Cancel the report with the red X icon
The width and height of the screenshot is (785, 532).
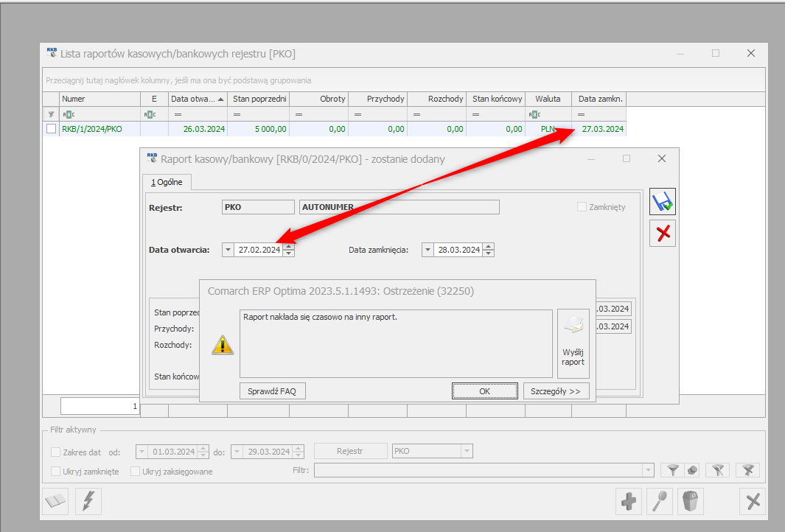[663, 234]
